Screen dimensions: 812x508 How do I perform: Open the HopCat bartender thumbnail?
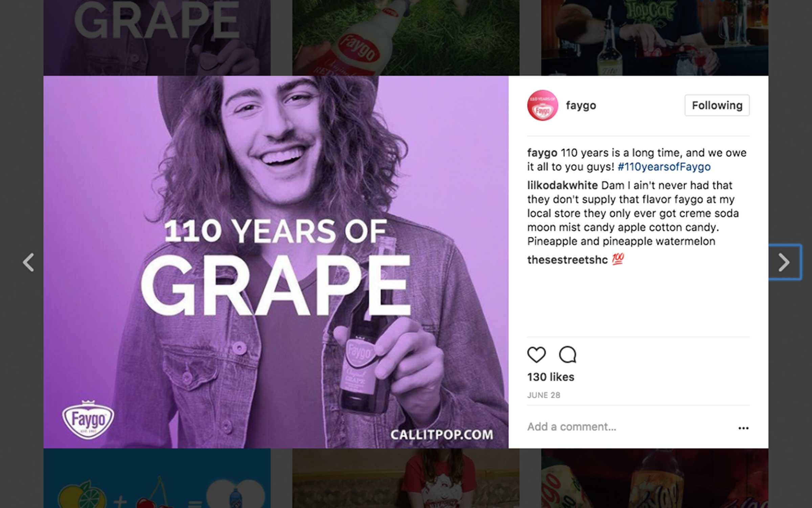(x=654, y=37)
